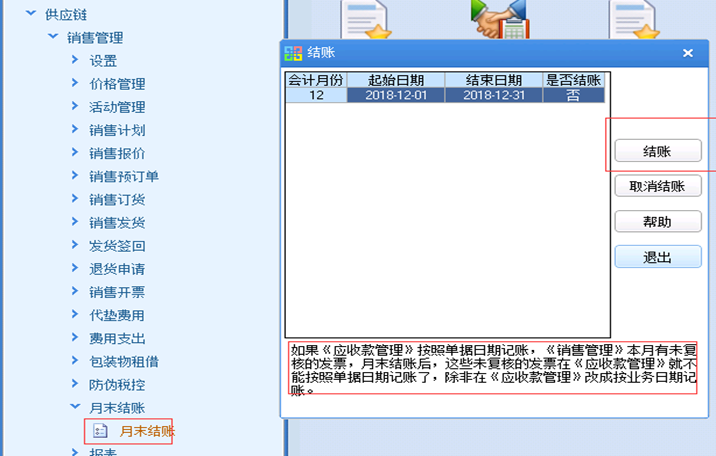This screenshot has width=716, height=456.
Task: Select the month 12 table row
Action: [445, 95]
